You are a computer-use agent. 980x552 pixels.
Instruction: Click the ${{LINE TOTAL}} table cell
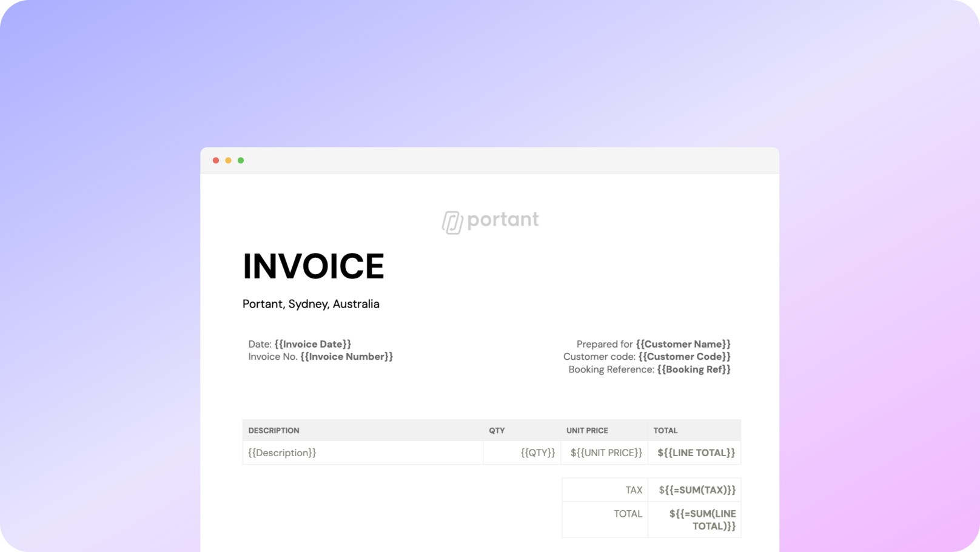tap(694, 453)
